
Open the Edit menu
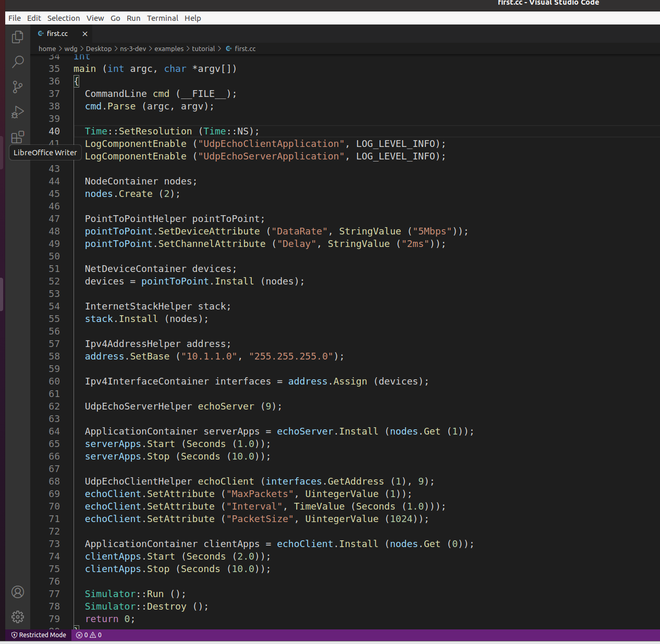(34, 18)
